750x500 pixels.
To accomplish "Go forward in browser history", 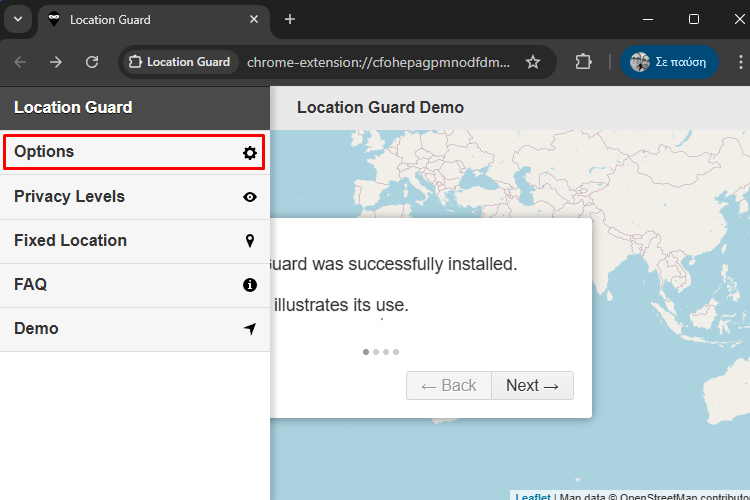I will coord(56,62).
